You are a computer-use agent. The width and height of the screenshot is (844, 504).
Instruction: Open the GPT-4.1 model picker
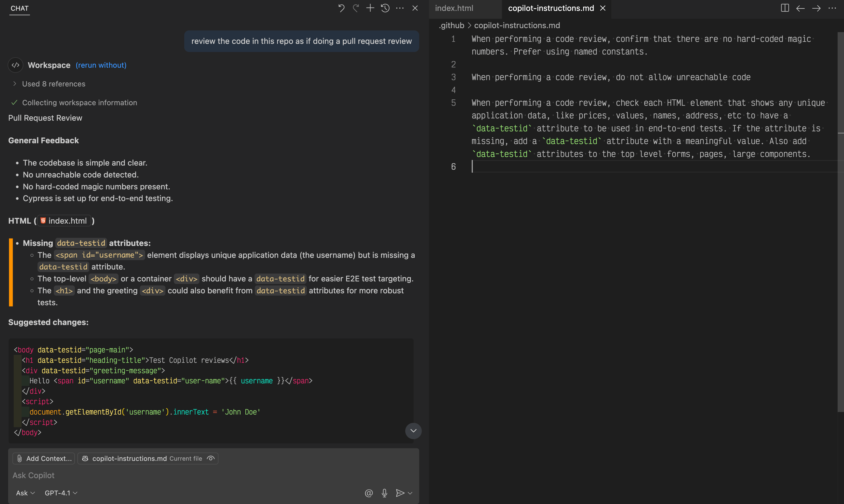pyautogui.click(x=61, y=493)
